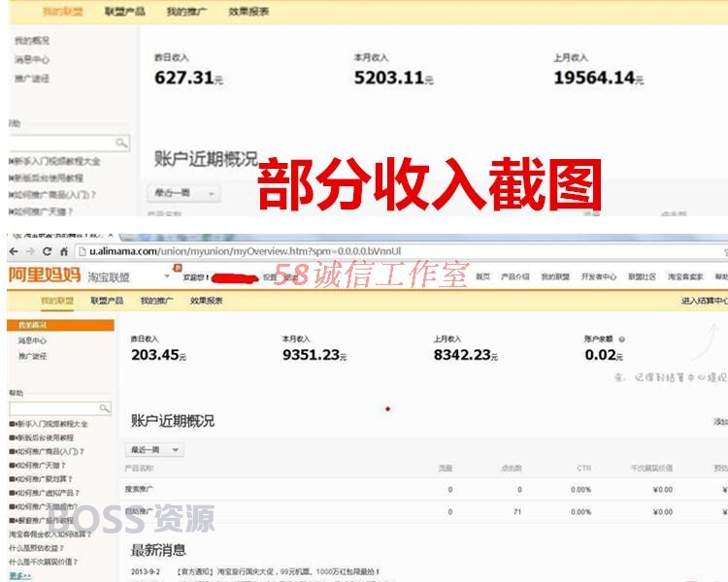Go back with the browser back arrow
The image size is (728, 582).
click(14, 251)
